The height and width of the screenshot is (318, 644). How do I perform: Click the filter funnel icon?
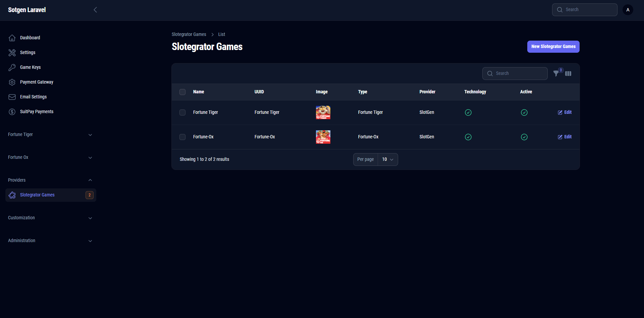(556, 74)
